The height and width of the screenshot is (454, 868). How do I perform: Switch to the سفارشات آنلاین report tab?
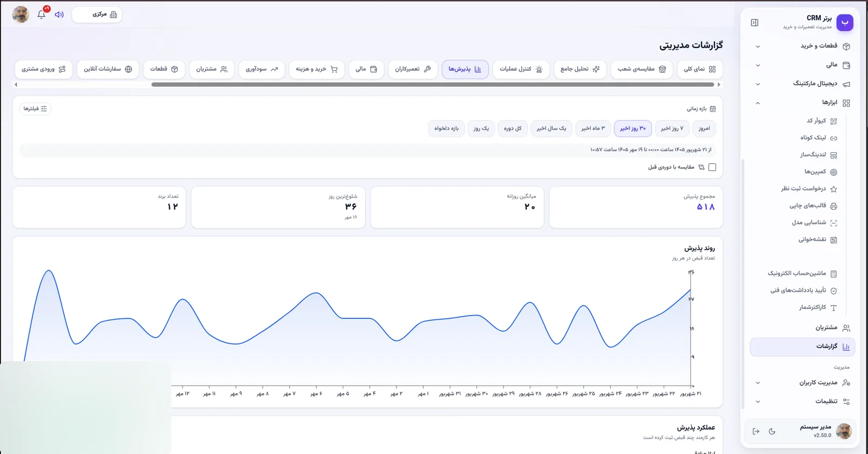[x=108, y=70]
